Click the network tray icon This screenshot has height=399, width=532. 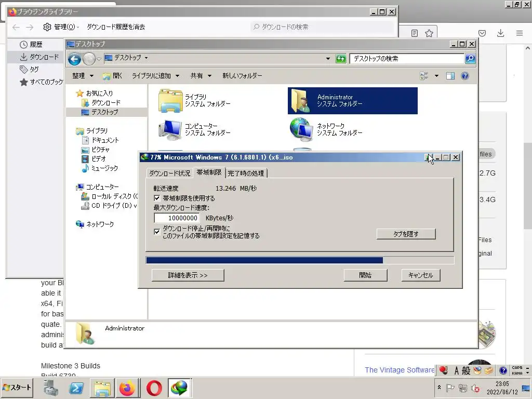463,388
